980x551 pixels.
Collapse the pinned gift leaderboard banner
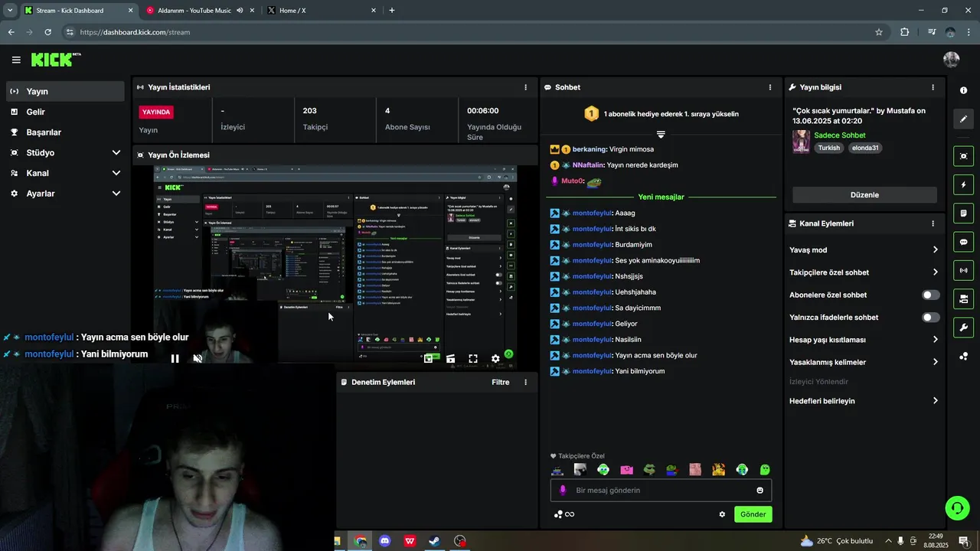click(661, 134)
